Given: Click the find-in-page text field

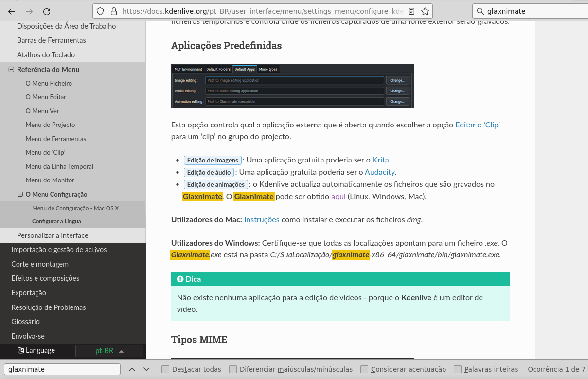Looking at the screenshot, I should (62, 369).
